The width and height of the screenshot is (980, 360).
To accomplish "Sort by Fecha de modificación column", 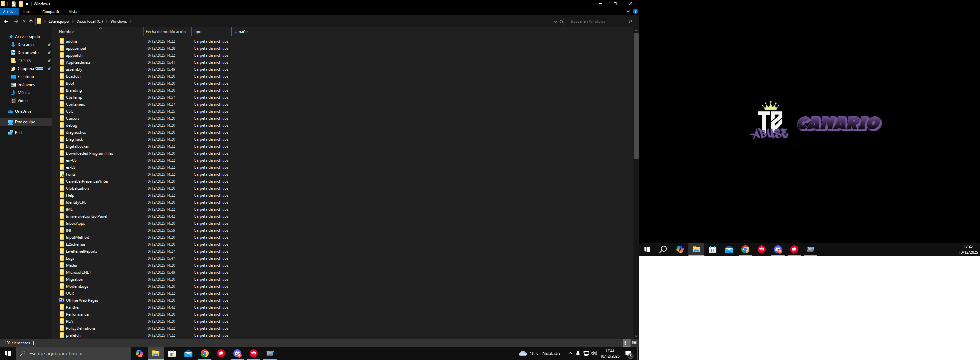I will [165, 32].
